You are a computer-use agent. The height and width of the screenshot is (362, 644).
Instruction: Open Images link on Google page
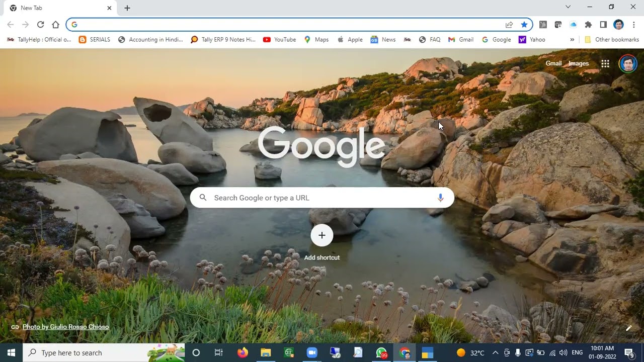coord(579,63)
